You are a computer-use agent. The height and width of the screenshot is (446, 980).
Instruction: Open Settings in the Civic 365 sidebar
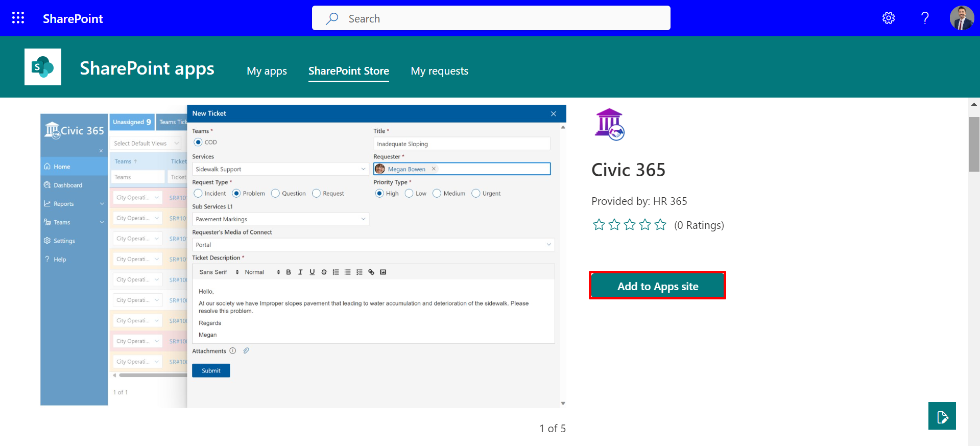(74, 241)
